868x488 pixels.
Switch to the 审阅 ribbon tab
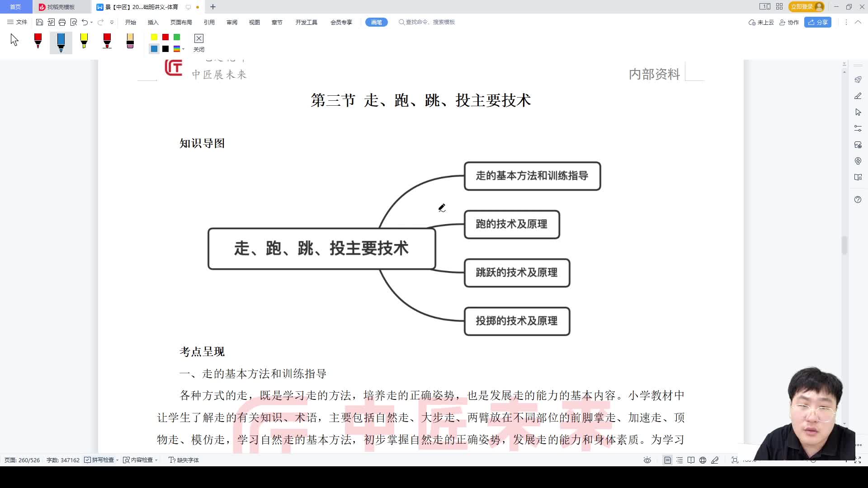click(231, 22)
